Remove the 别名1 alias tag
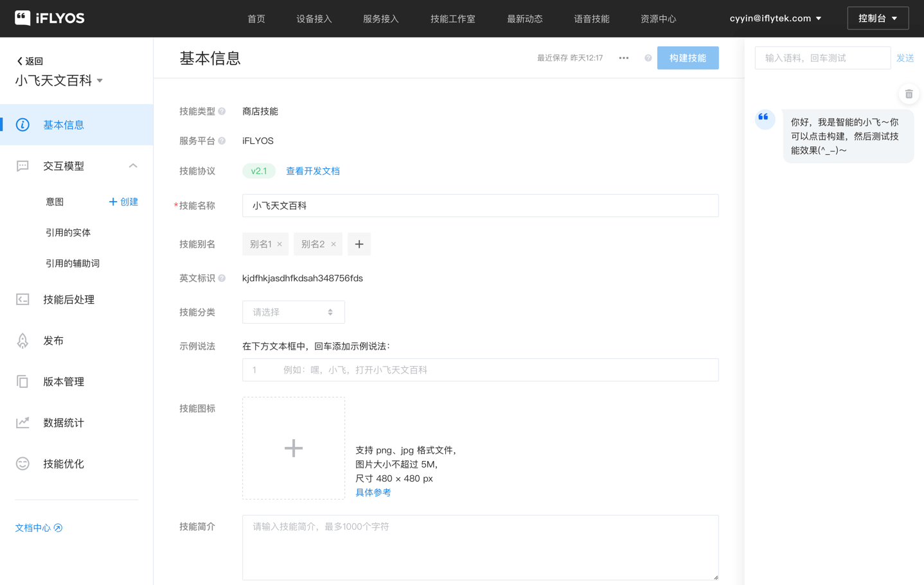The image size is (924, 585). (280, 244)
